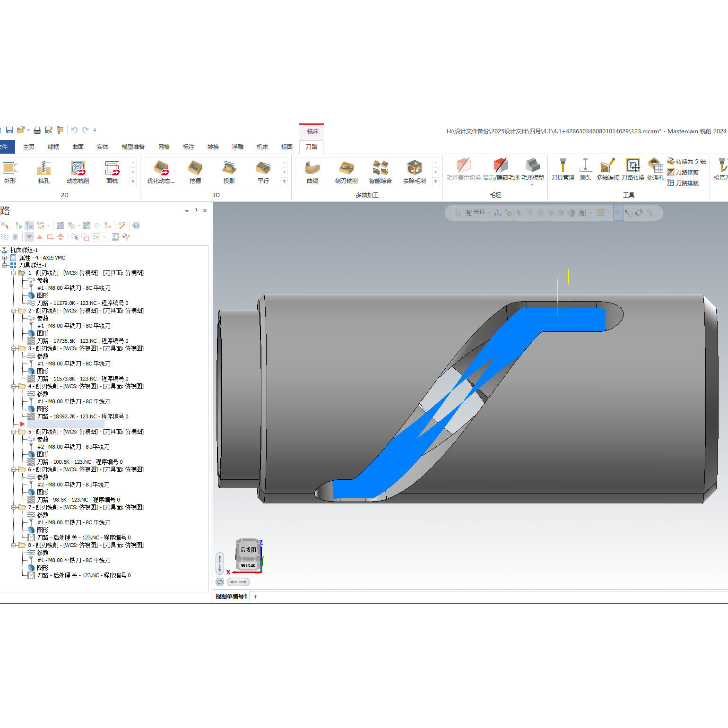Open the quick access toolbar customize dropdown
Viewport: 728px width, 728px height.
click(x=95, y=130)
